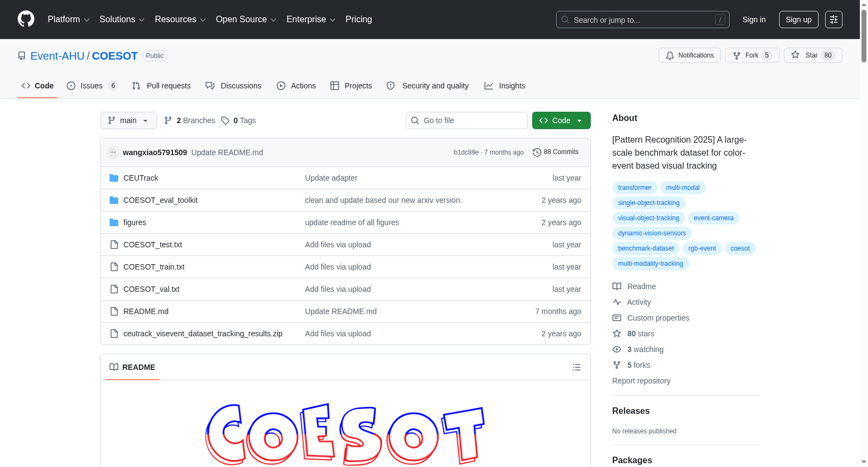
Task: Open the Pricing page from the header
Action: coord(359,20)
